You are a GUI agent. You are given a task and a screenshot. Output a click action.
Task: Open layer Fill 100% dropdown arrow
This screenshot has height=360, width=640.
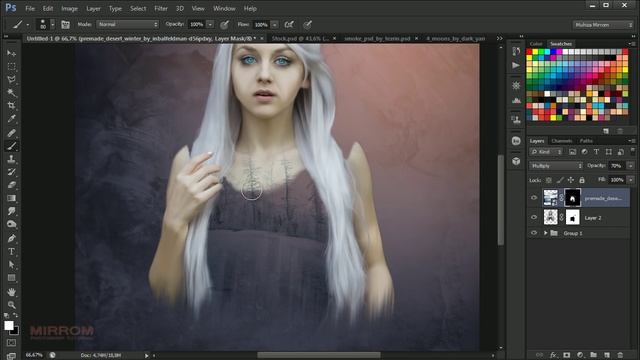click(631, 180)
